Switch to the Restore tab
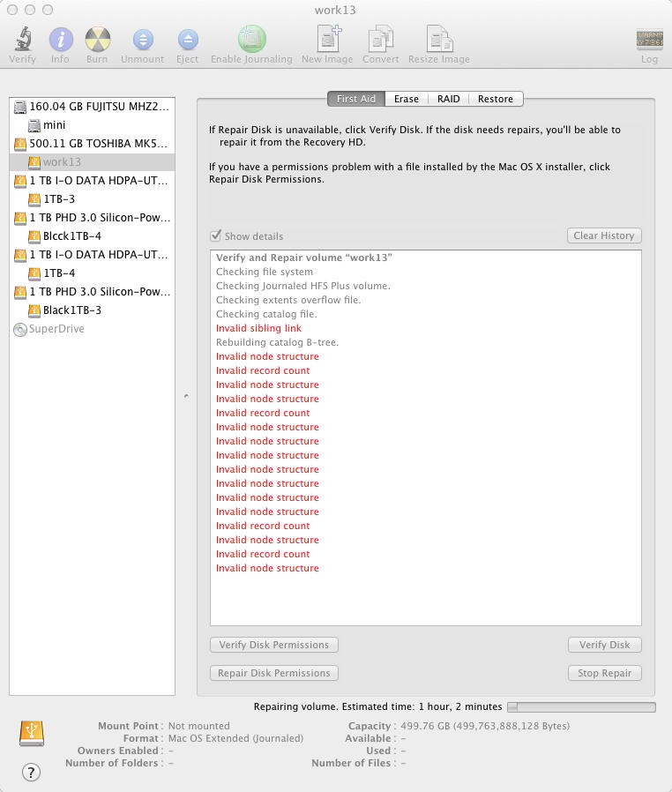 (x=496, y=99)
